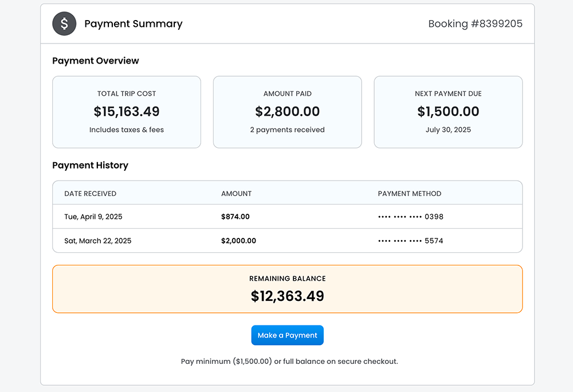573x392 pixels.
Task: Click the card ending in 5574
Action: tap(410, 241)
